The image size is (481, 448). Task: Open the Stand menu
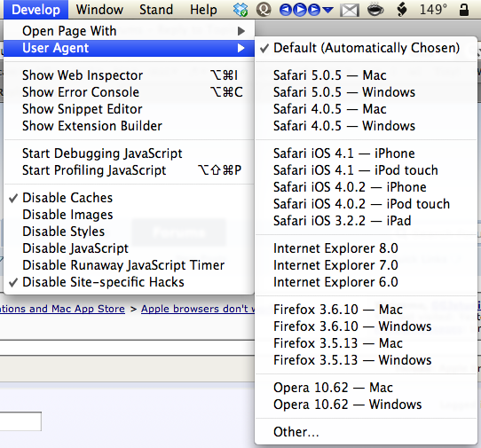click(156, 10)
